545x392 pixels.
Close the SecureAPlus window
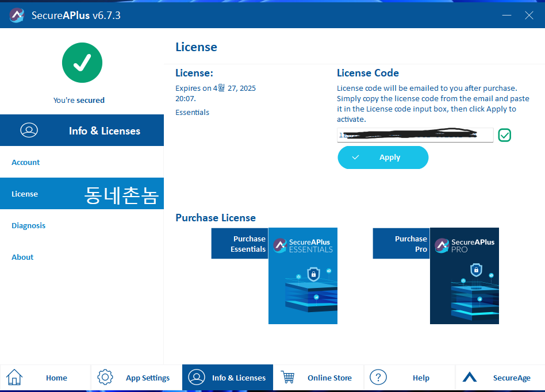pos(529,16)
